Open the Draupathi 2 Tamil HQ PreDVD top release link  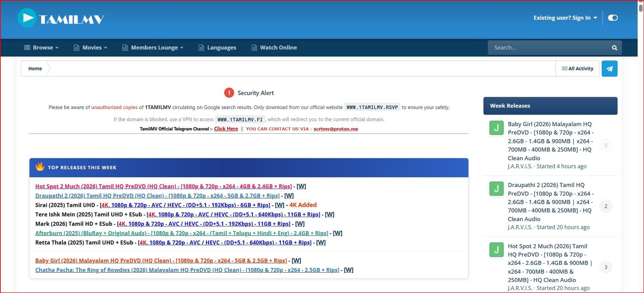pos(157,196)
